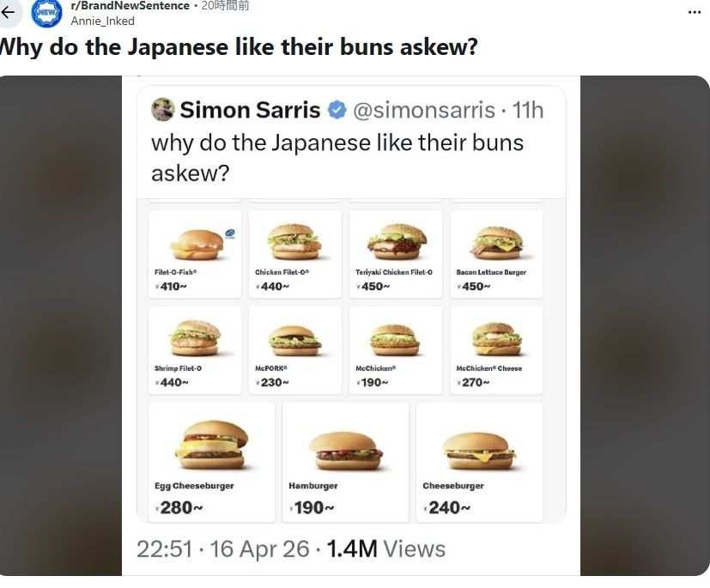The width and height of the screenshot is (710, 588).
Task: Open the r/BrandNewSentence community avatar
Action: (x=46, y=13)
